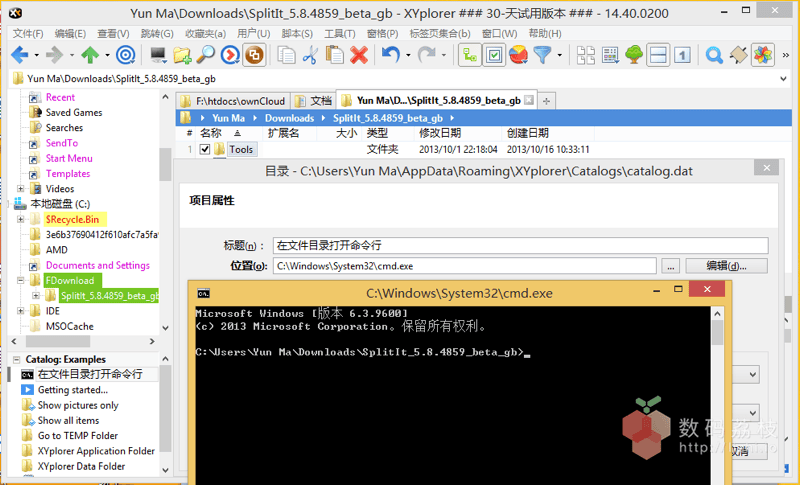Expand the Videos tree node

20,189
